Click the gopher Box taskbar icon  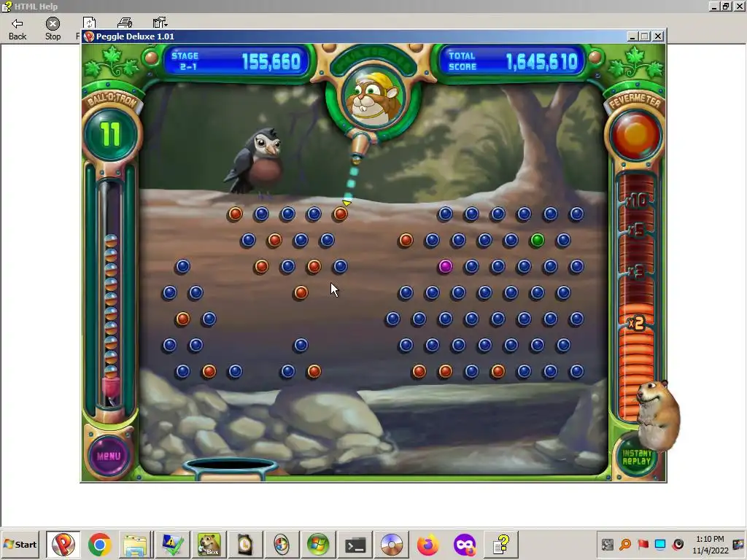(209, 545)
